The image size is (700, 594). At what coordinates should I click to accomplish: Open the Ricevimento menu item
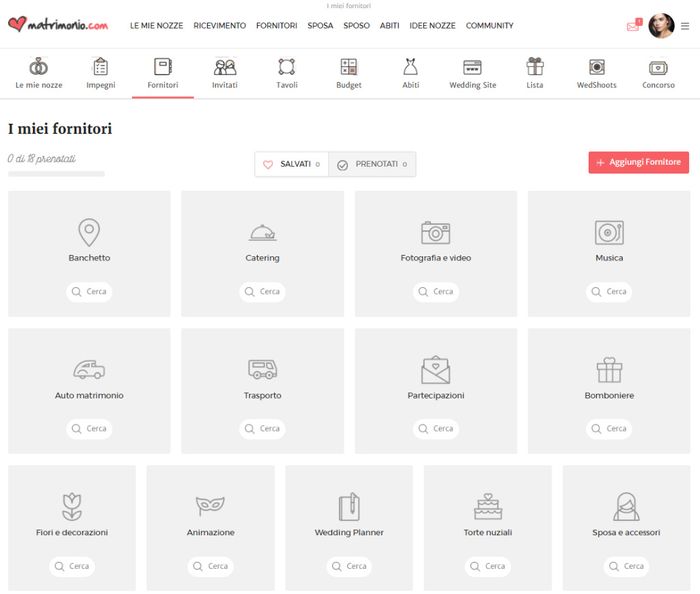(220, 26)
